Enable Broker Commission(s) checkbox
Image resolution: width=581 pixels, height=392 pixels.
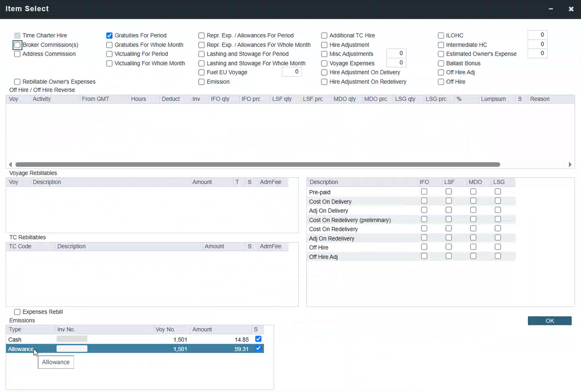tap(17, 45)
